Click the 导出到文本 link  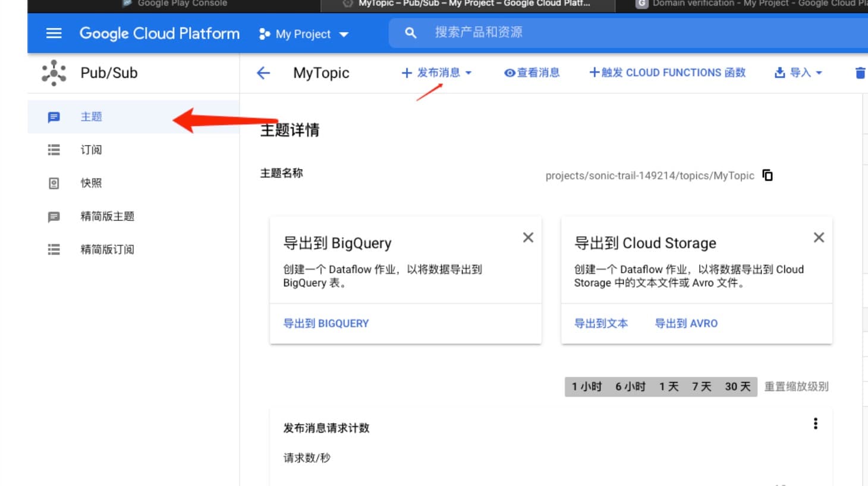[601, 324]
